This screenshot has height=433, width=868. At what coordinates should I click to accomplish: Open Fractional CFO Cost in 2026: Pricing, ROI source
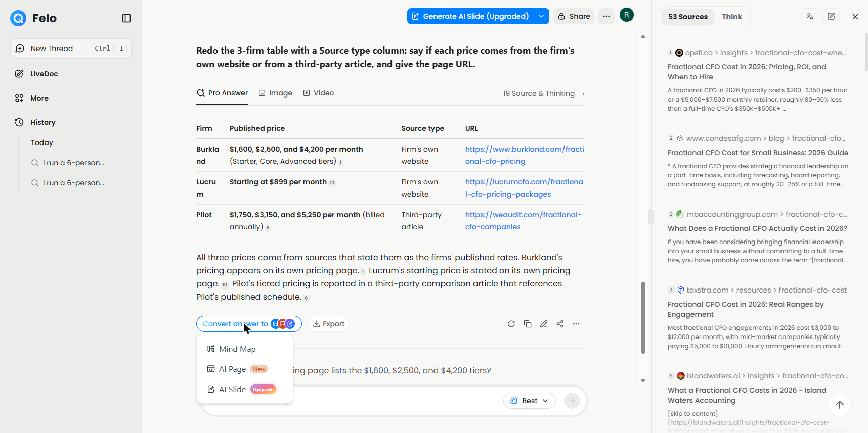pos(747,72)
